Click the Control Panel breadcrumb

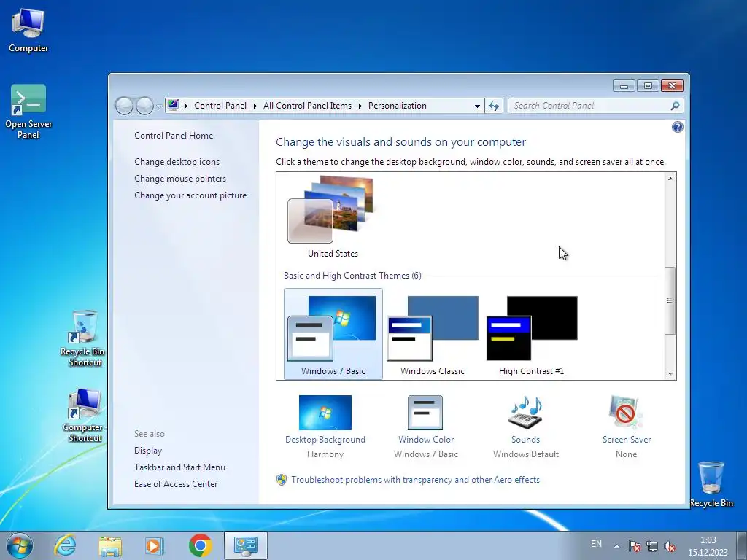220,106
